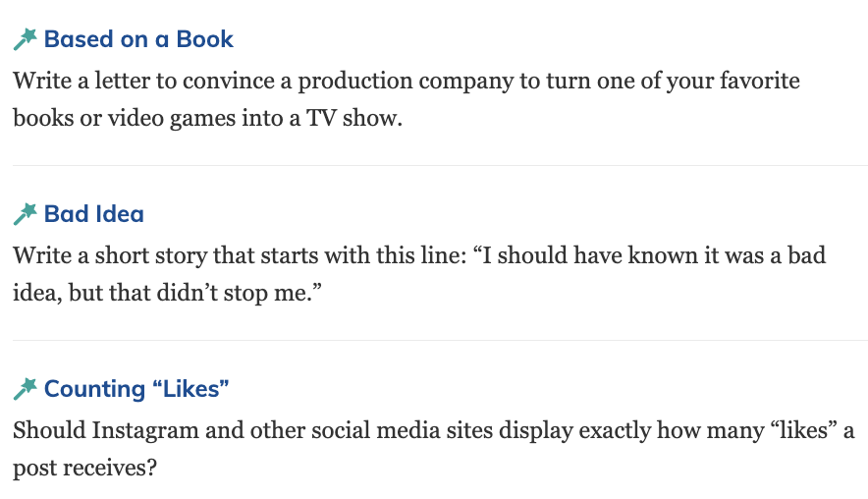The height and width of the screenshot is (499, 868).
Task: Click the line starting "Write a letter to convince"
Action: click(407, 81)
